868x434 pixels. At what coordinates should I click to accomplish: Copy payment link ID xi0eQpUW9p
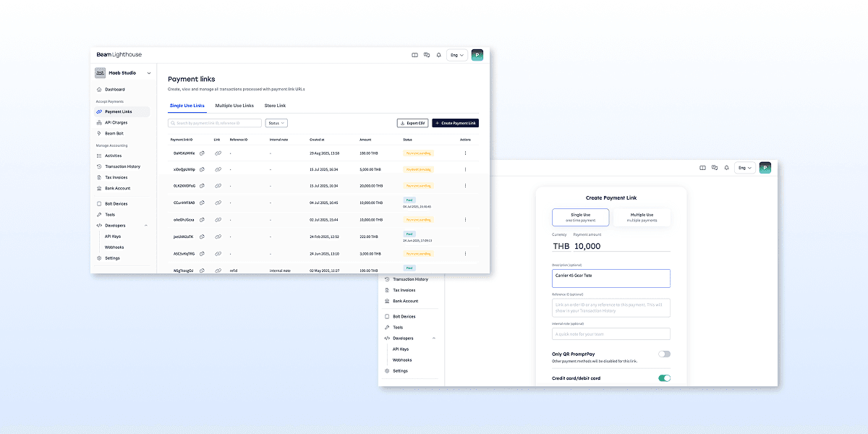tap(202, 169)
